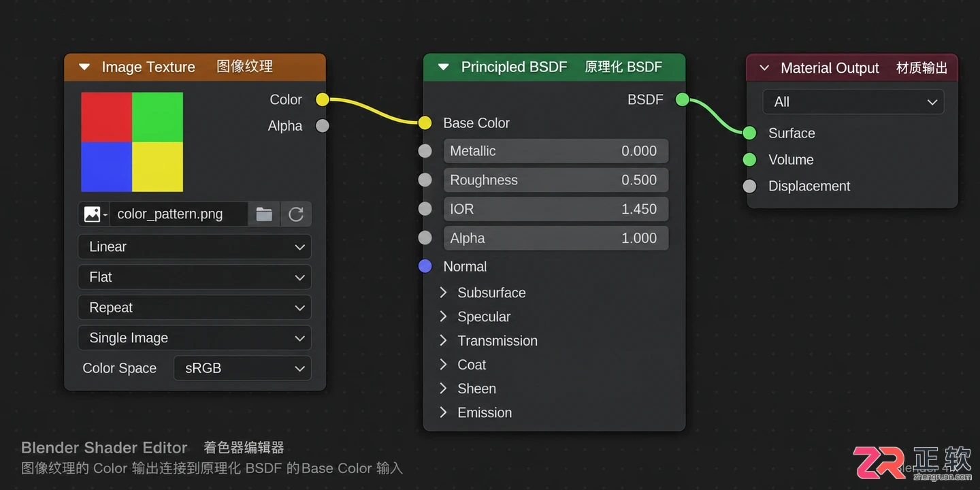
Task: Collapse the Principled BSDF node triangle
Action: [444, 67]
